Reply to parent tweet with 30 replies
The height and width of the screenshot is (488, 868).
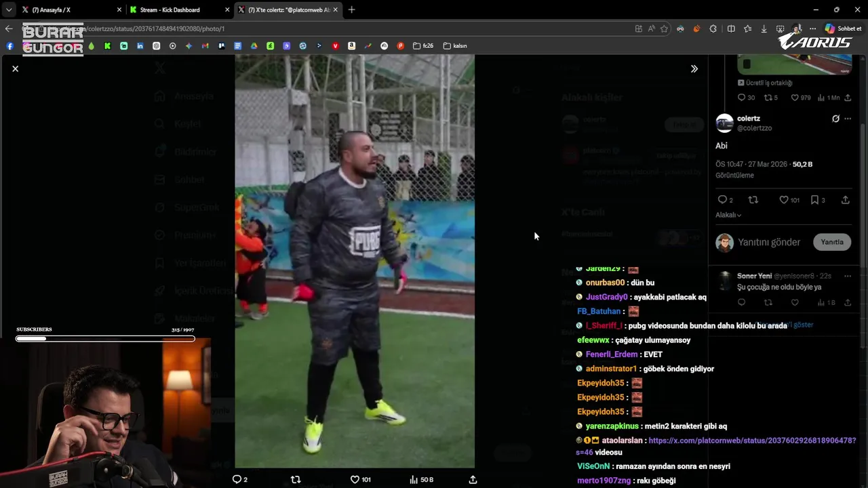[x=741, y=98]
